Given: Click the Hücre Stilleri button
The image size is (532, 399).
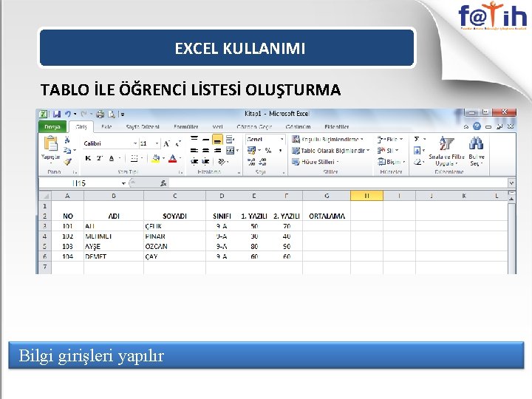Looking at the screenshot, I should pyautogui.click(x=316, y=162).
